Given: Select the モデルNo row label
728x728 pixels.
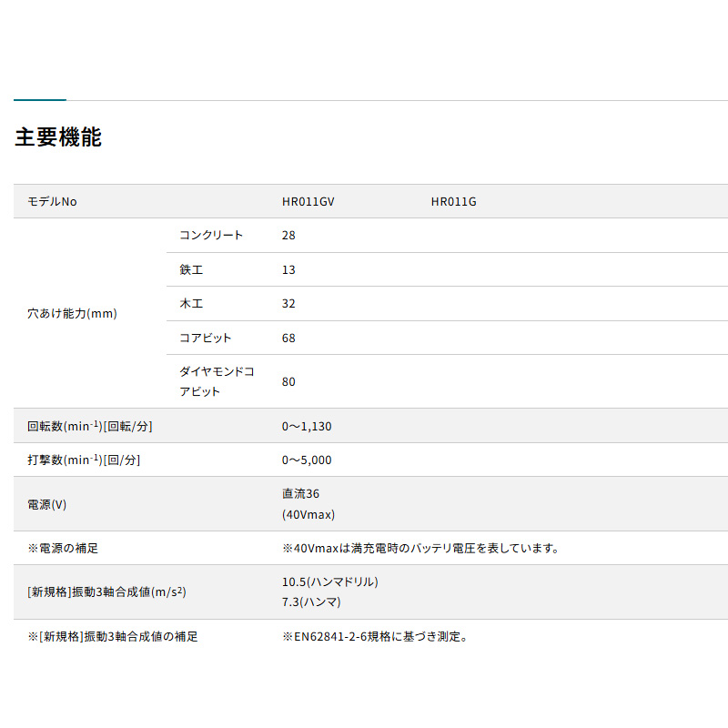Looking at the screenshot, I should [x=53, y=202].
